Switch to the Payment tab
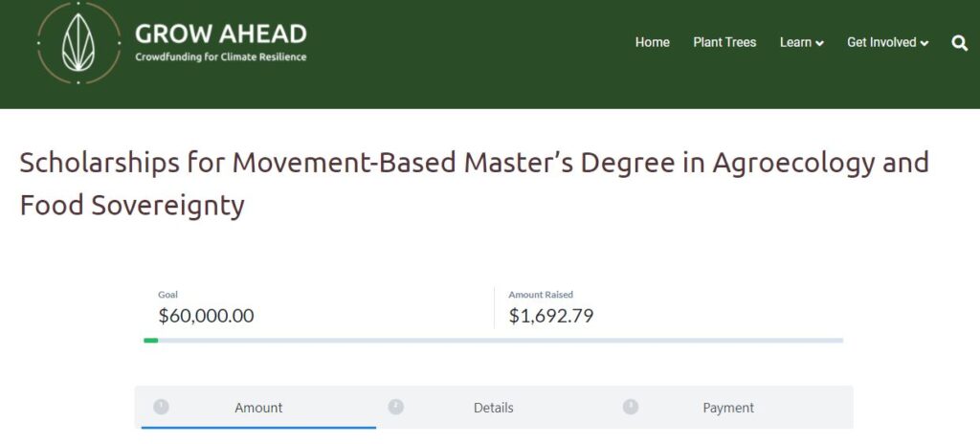This screenshot has height=444, width=980. pos(728,408)
